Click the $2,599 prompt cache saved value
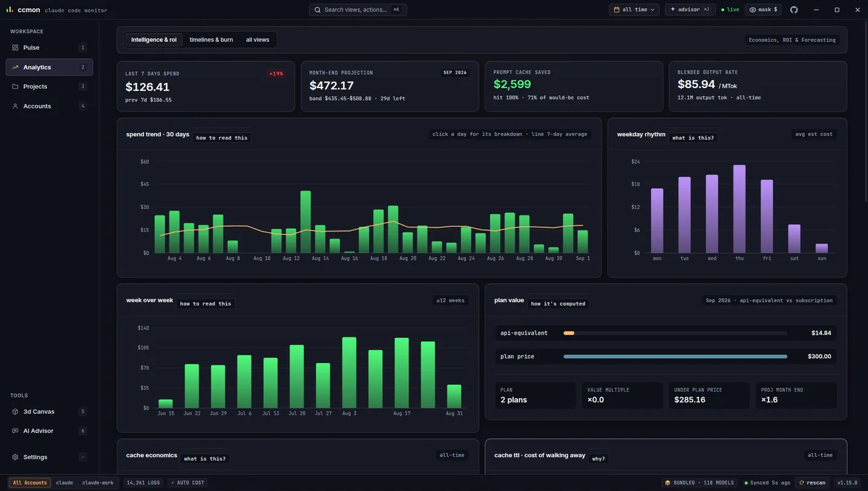This screenshot has height=491, width=868. pyautogui.click(x=512, y=84)
